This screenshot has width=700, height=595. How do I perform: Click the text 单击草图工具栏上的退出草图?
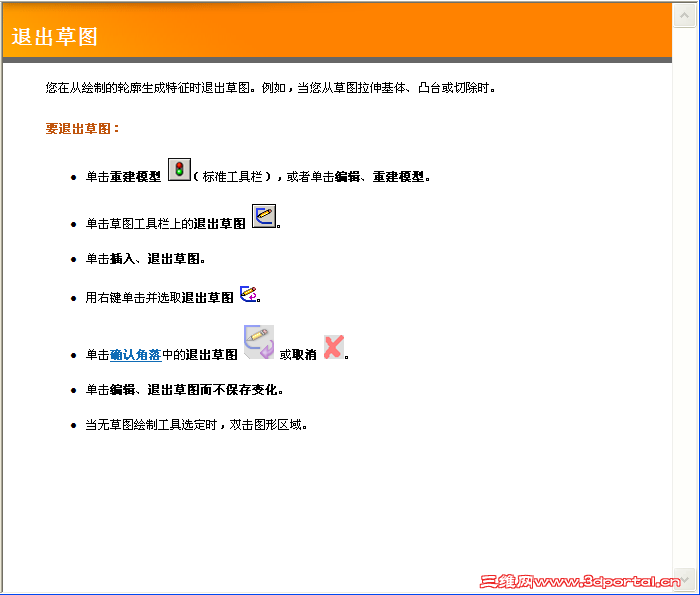click(x=166, y=224)
